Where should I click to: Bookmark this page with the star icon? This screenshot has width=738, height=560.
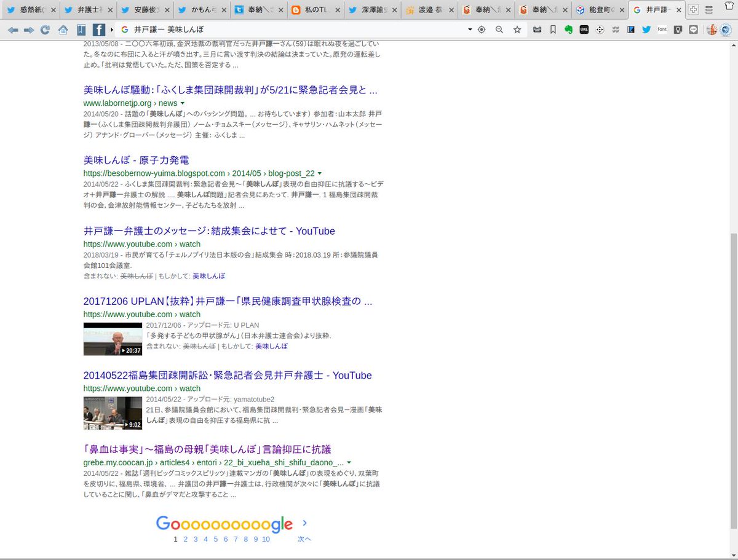point(517,30)
